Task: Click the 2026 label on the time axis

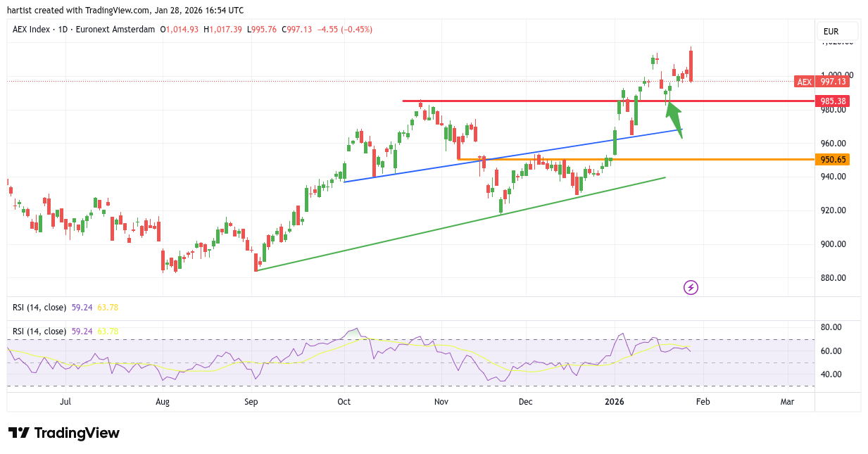Action: coord(614,402)
